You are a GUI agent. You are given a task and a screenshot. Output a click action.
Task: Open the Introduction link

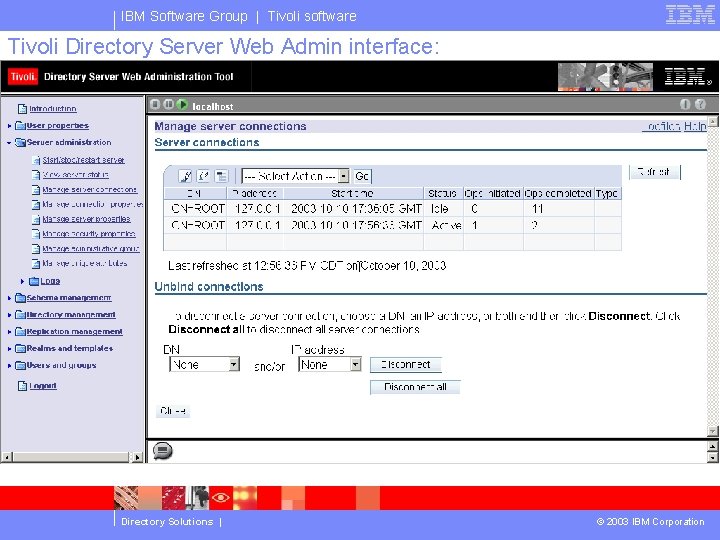coord(53,109)
